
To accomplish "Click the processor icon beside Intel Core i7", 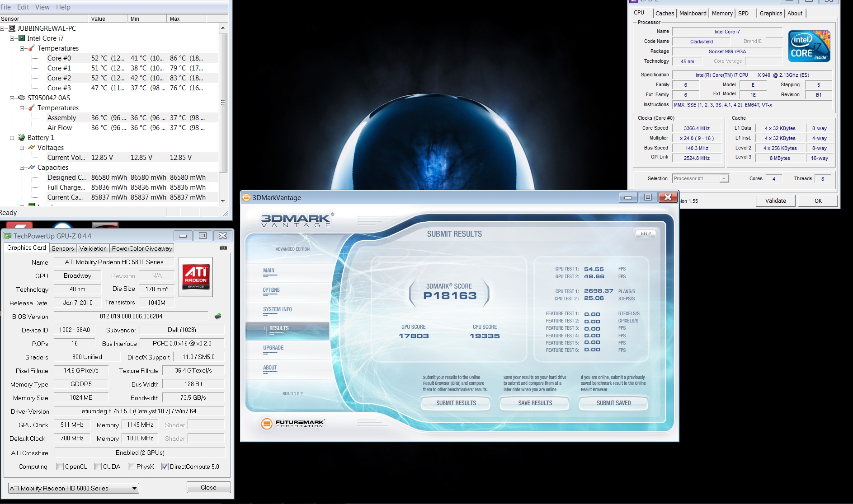I will 22,38.
